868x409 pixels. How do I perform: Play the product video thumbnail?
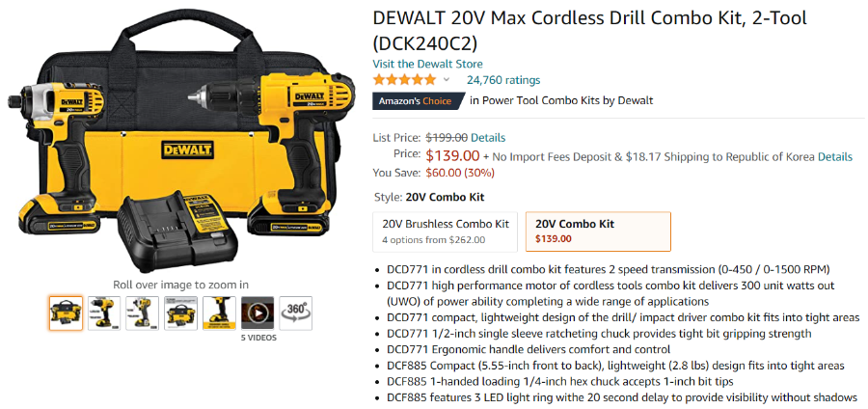pyautogui.click(x=258, y=314)
